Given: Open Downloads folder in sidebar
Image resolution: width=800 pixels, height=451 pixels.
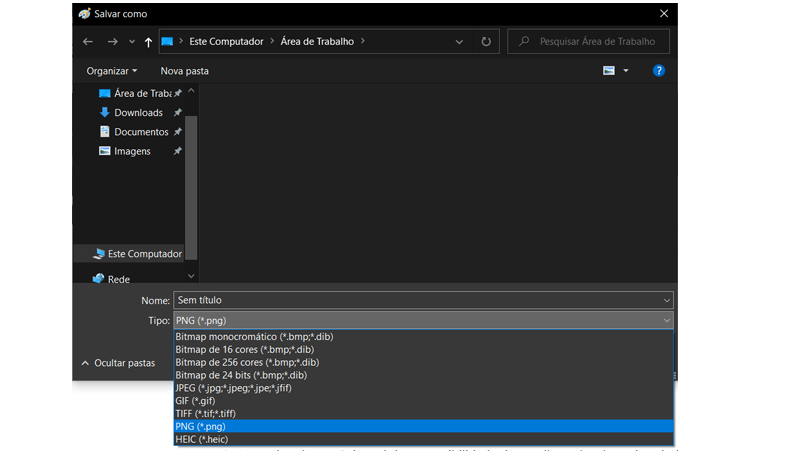Looking at the screenshot, I should click(x=138, y=112).
